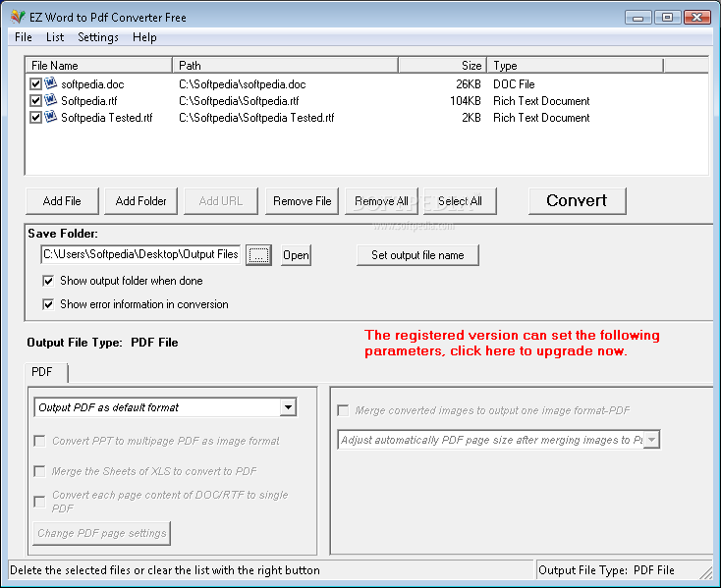Click the Word icon next to Softpedia Tested.rtf
This screenshot has height=588, width=721.
point(50,117)
